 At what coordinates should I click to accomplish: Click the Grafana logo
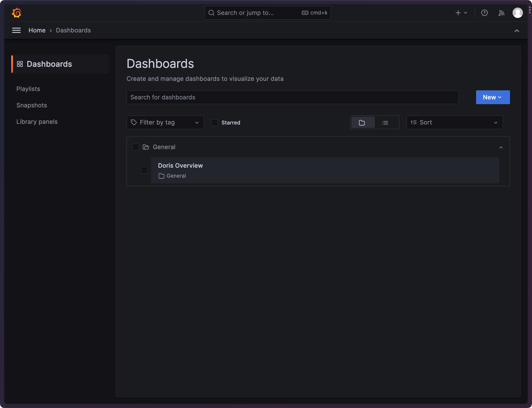(16, 13)
